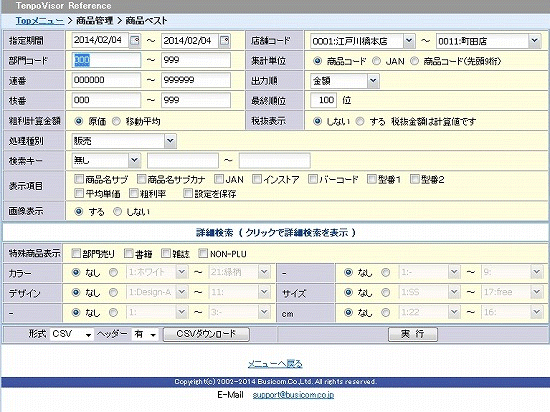Click the Topメニュー breadcrumb link
This screenshot has width=550, height=412.
coord(40,21)
